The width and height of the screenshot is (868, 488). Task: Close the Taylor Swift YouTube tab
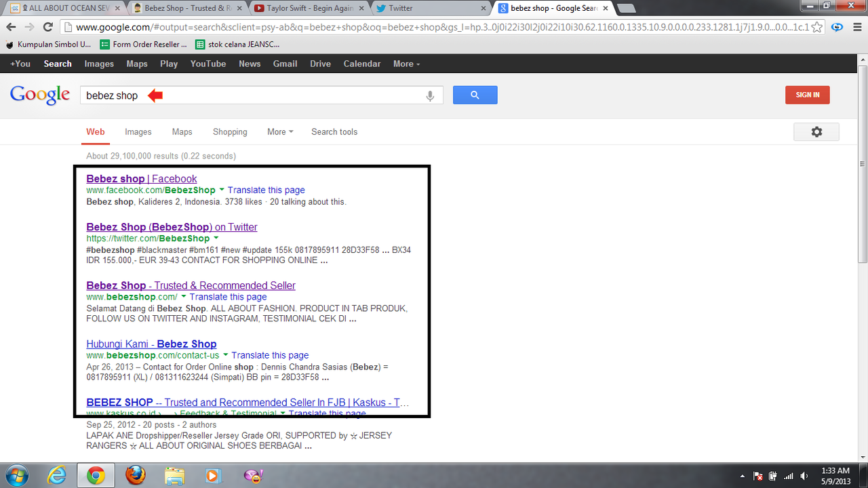pyautogui.click(x=361, y=8)
